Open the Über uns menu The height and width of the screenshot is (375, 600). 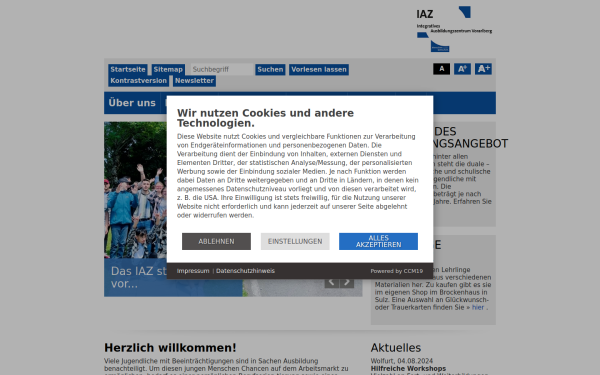coord(132,103)
